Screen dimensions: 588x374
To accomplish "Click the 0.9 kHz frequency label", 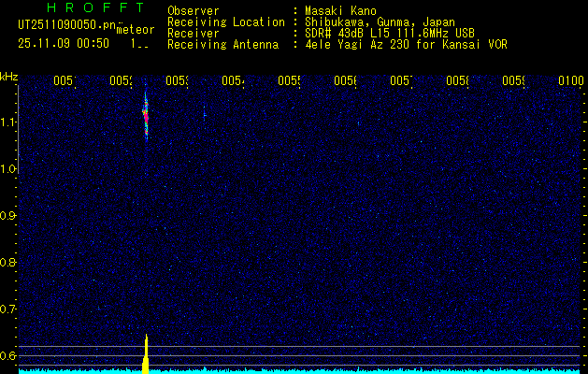I will (x=8, y=216).
